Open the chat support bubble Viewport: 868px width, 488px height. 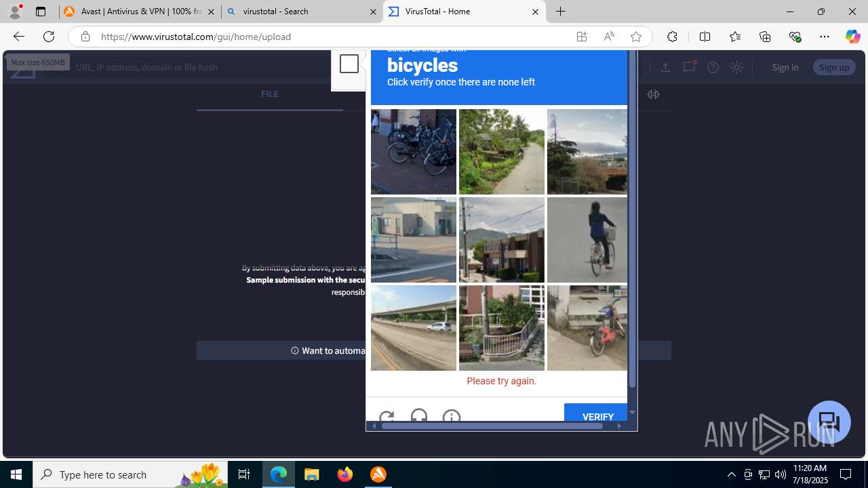pos(829,422)
